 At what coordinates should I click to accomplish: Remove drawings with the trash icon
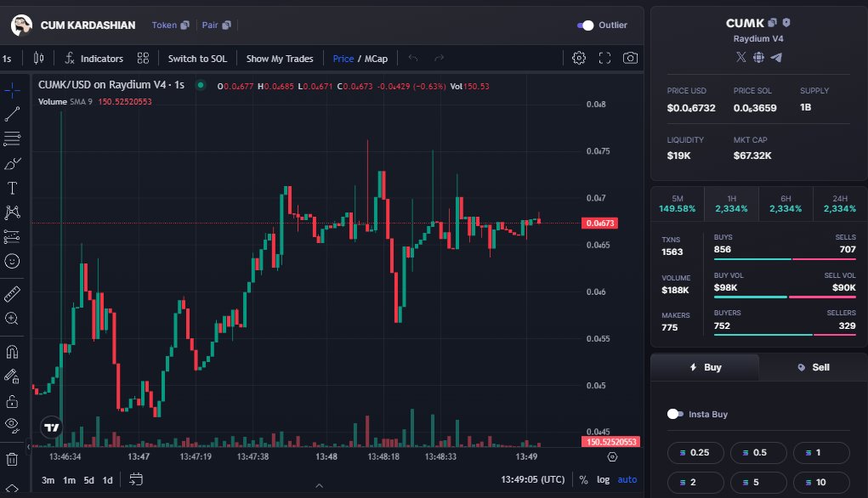click(x=12, y=459)
